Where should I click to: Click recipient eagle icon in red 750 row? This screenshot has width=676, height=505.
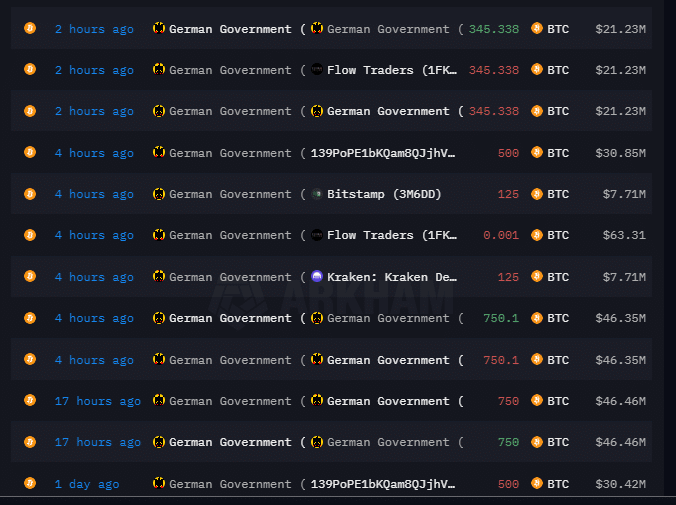pos(317,401)
